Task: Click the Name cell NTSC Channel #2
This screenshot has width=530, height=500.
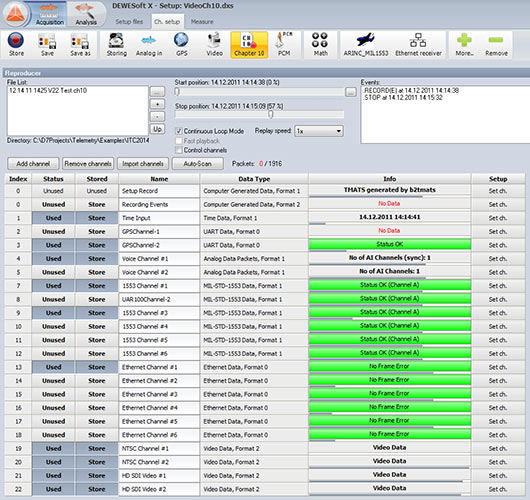Action: tap(159, 462)
